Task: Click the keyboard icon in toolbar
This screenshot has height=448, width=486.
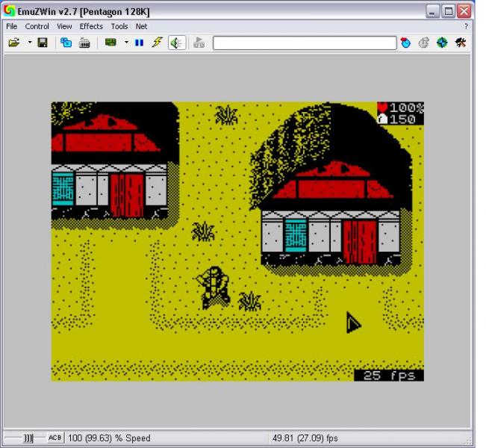Action: 83,43
